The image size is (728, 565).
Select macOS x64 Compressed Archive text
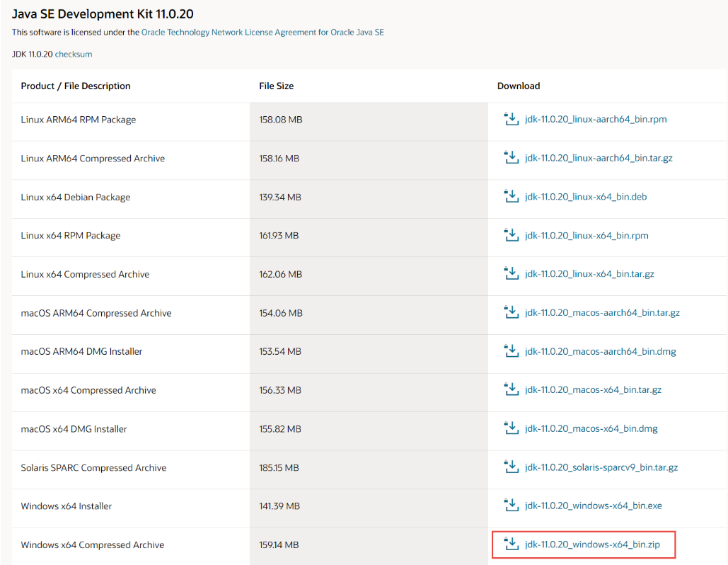click(88, 390)
